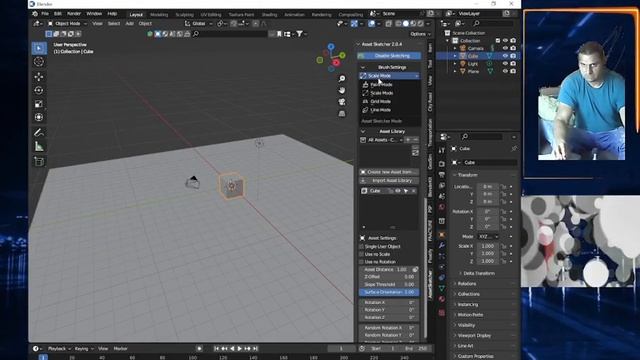
Task: Open rotation Mode XYZ dropdown
Action: click(489, 237)
